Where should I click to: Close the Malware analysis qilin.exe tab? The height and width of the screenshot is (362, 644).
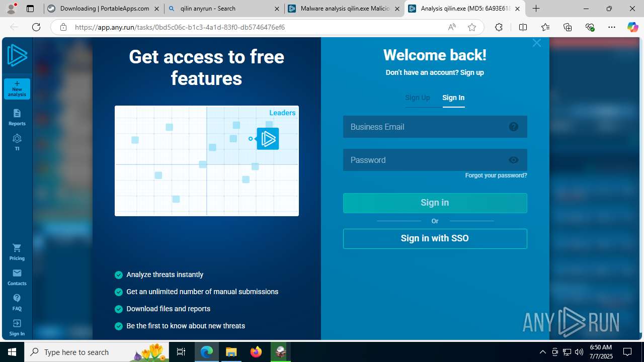(397, 9)
